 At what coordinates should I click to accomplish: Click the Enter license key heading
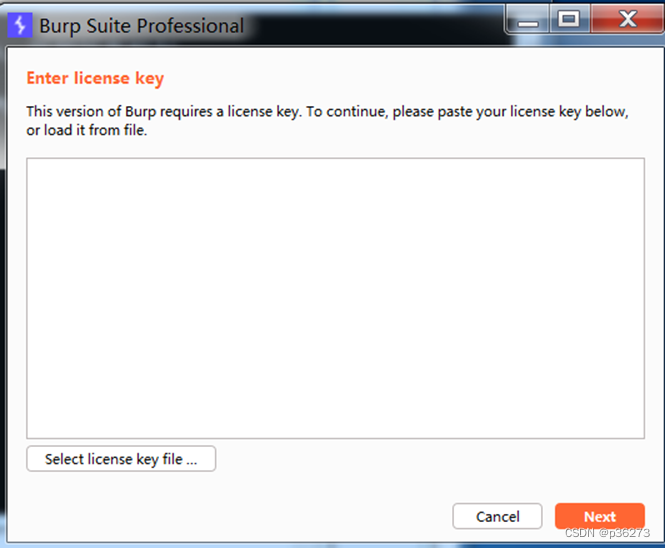[95, 79]
